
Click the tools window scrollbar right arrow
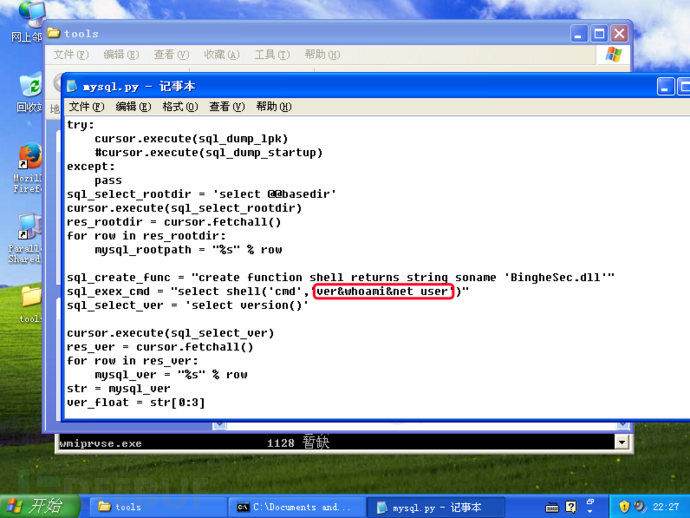pyautogui.click(x=623, y=425)
